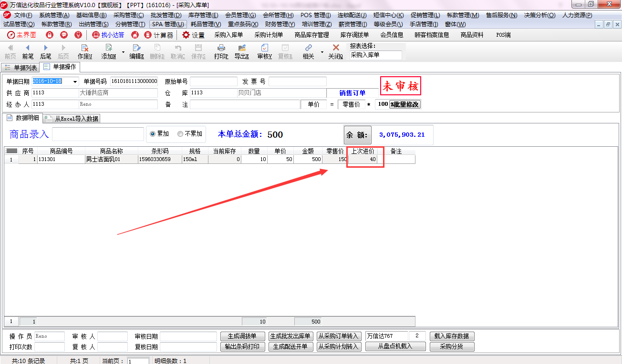Open 相关 related links tool
The image size is (622, 364).
coord(309,51)
